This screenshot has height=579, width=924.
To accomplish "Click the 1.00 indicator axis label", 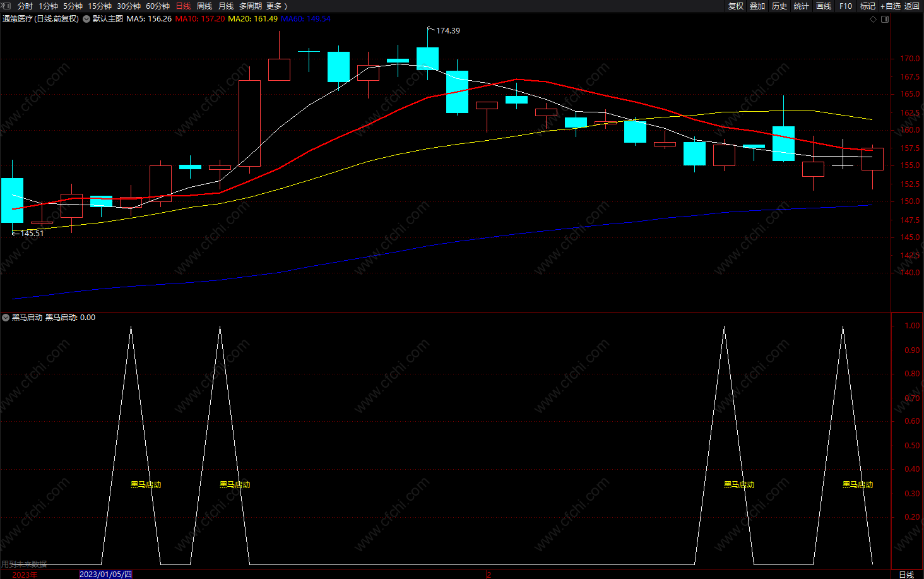I will [x=912, y=326].
